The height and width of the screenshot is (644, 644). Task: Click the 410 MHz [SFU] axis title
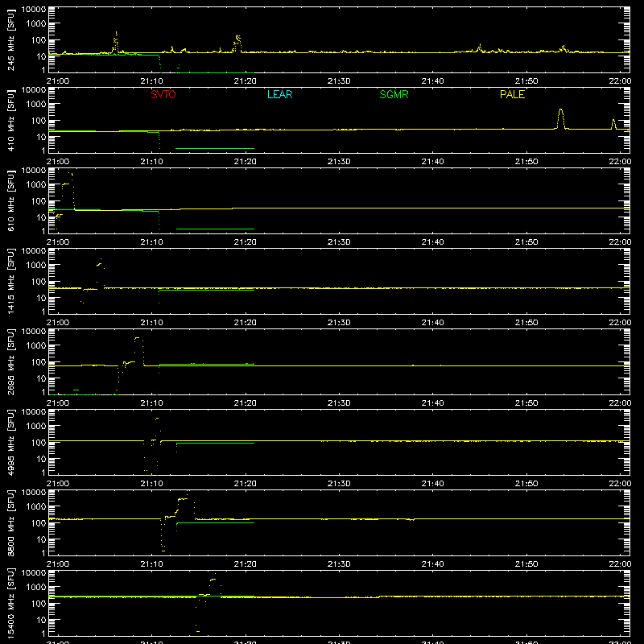point(10,121)
